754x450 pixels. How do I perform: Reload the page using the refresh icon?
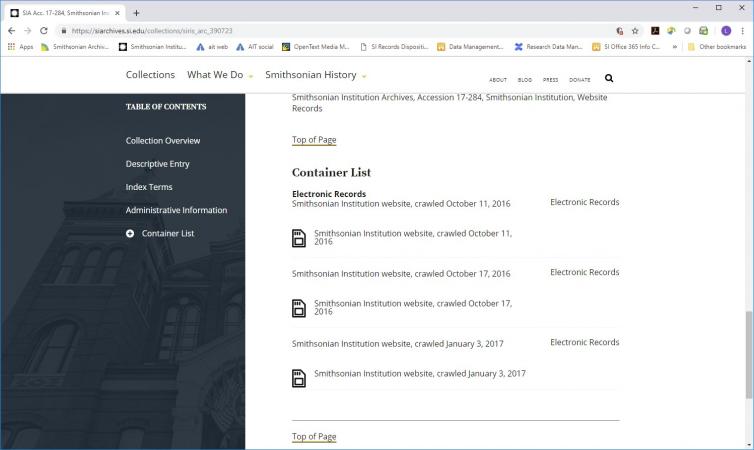click(x=44, y=31)
